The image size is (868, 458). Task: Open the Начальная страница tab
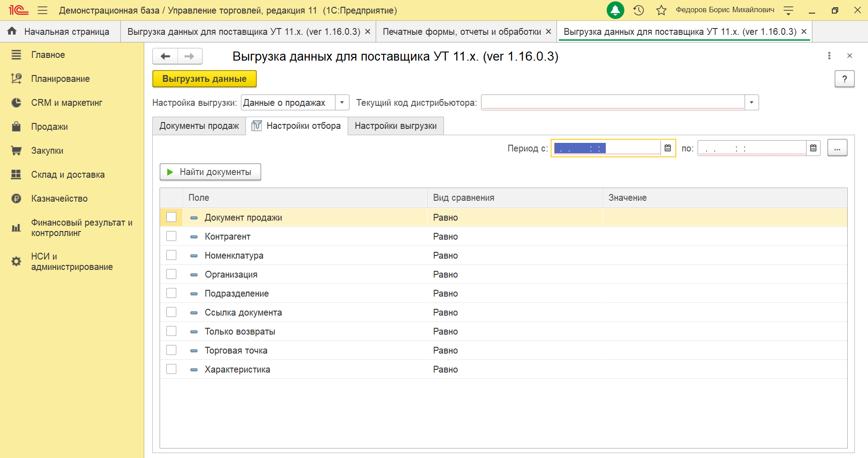[x=60, y=32]
